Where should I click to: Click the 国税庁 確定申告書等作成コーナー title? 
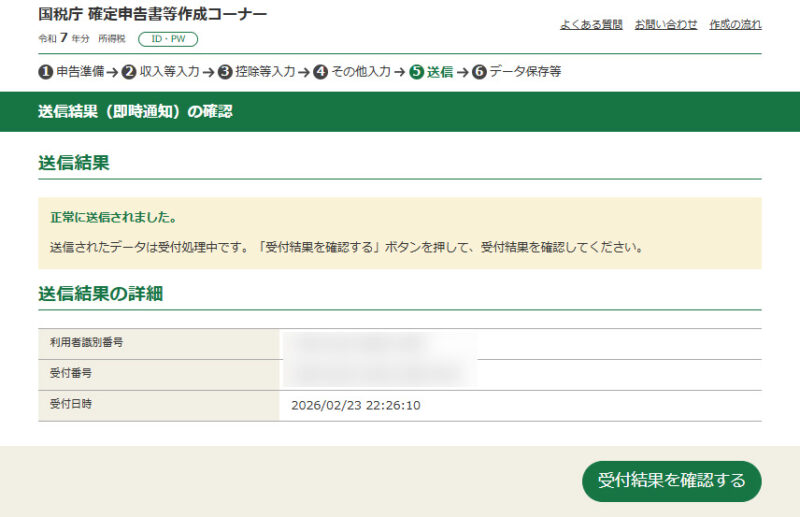153,15
